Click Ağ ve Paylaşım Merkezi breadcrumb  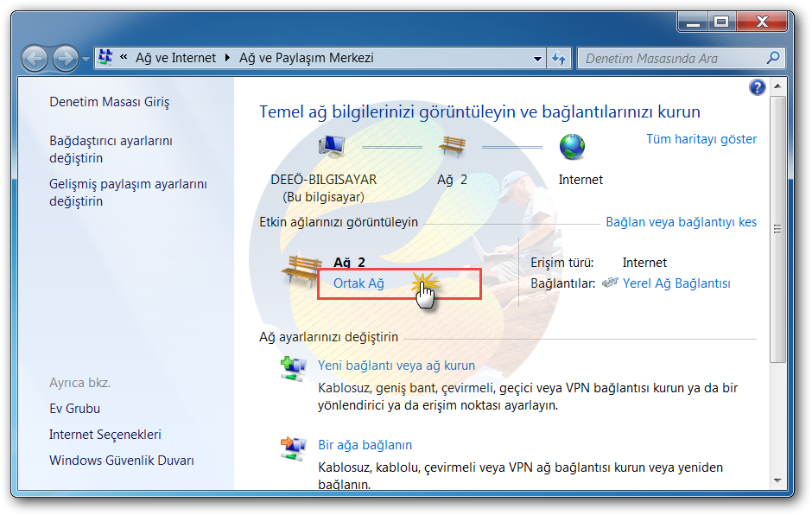[307, 58]
